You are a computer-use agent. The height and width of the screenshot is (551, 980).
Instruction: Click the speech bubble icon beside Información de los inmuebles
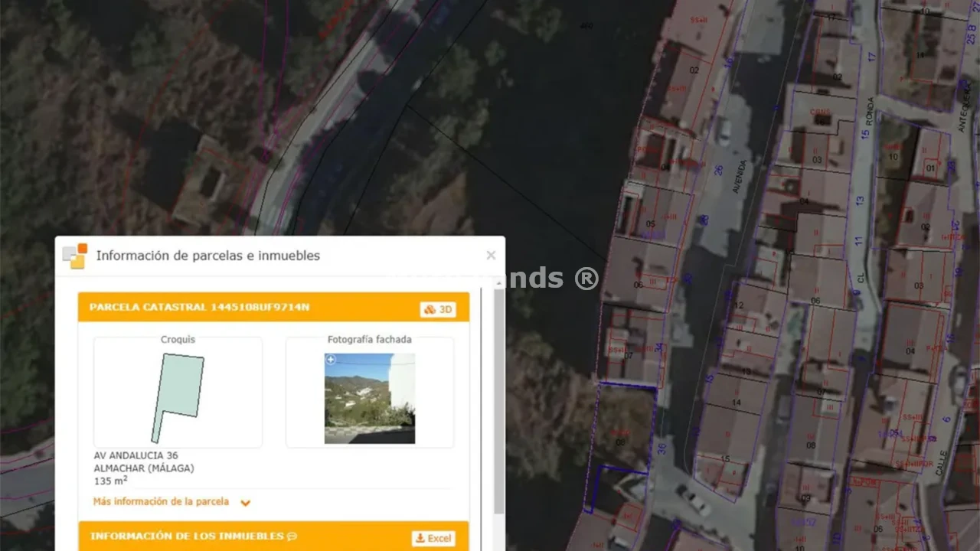pyautogui.click(x=292, y=536)
